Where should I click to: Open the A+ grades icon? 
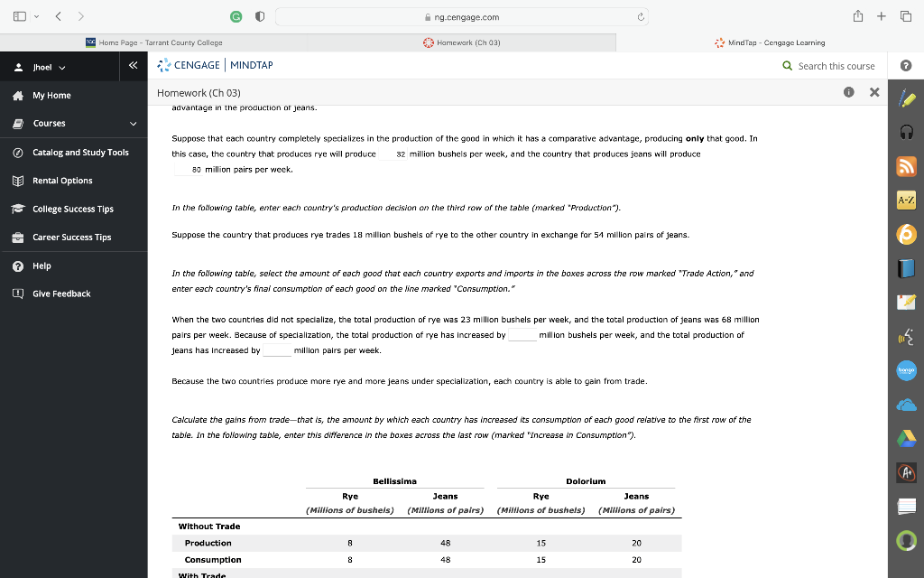pyautogui.click(x=907, y=472)
